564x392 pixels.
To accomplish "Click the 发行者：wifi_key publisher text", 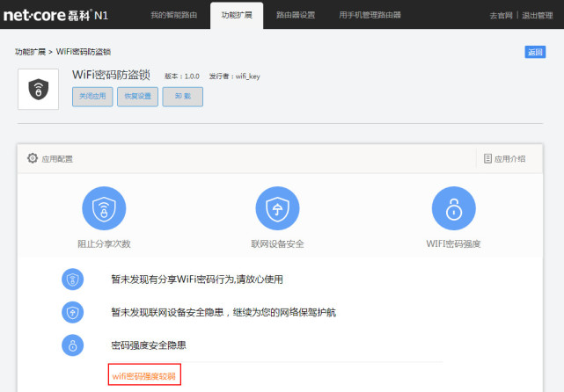I will pyautogui.click(x=235, y=76).
